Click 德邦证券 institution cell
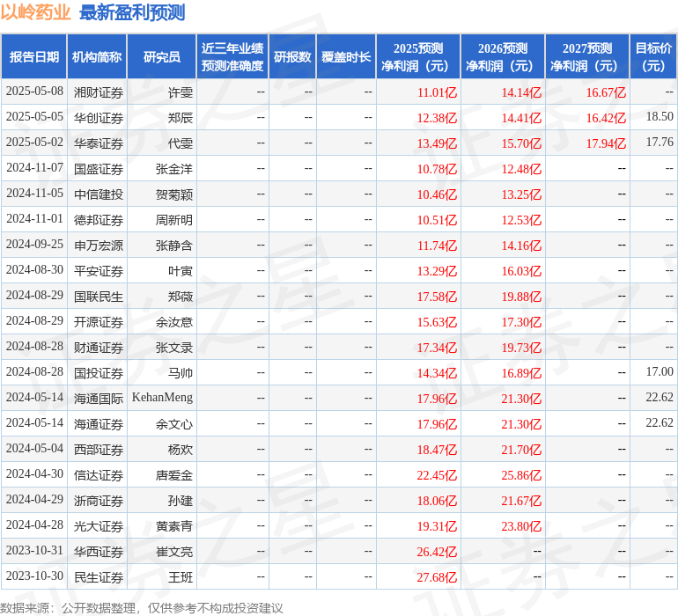This screenshot has width=678, height=616. pyautogui.click(x=98, y=220)
